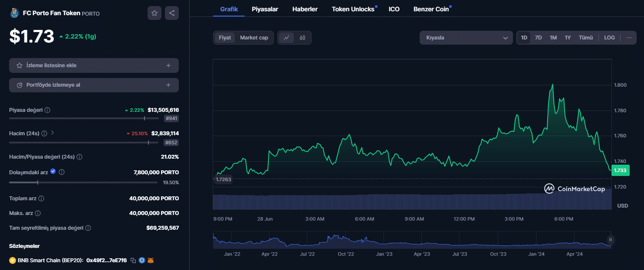The height and width of the screenshot is (270, 644).
Task: Click the Hacim (24s) progress bar
Action: point(83,142)
